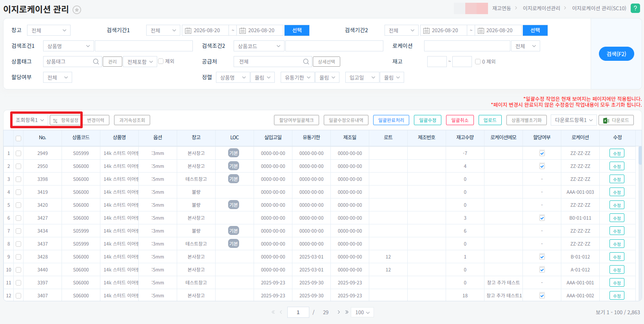Click the 검색(F2) button
The image size is (644, 324).
pyautogui.click(x=616, y=54)
